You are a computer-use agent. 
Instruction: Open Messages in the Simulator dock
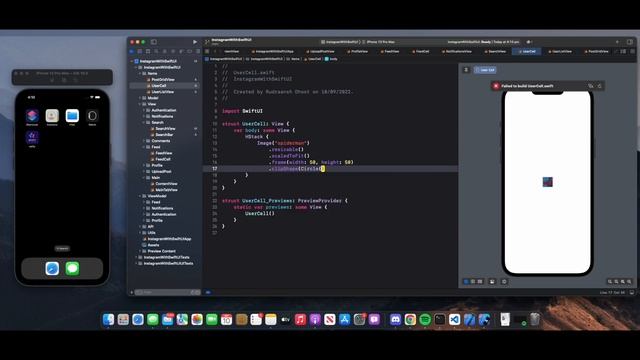click(72, 269)
